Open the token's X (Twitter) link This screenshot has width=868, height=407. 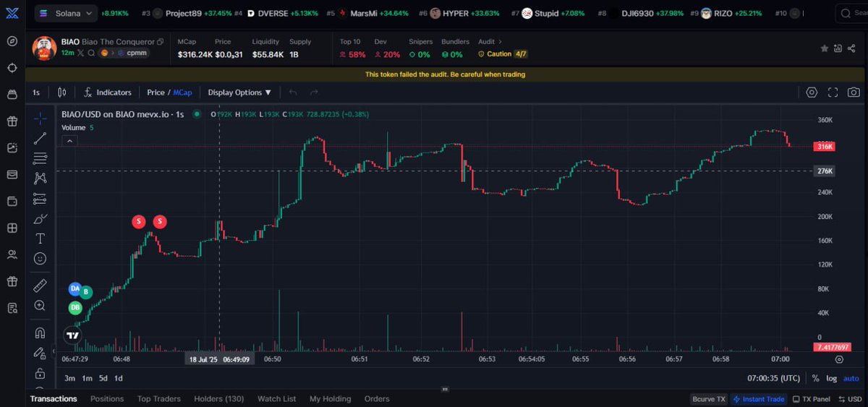tap(81, 53)
